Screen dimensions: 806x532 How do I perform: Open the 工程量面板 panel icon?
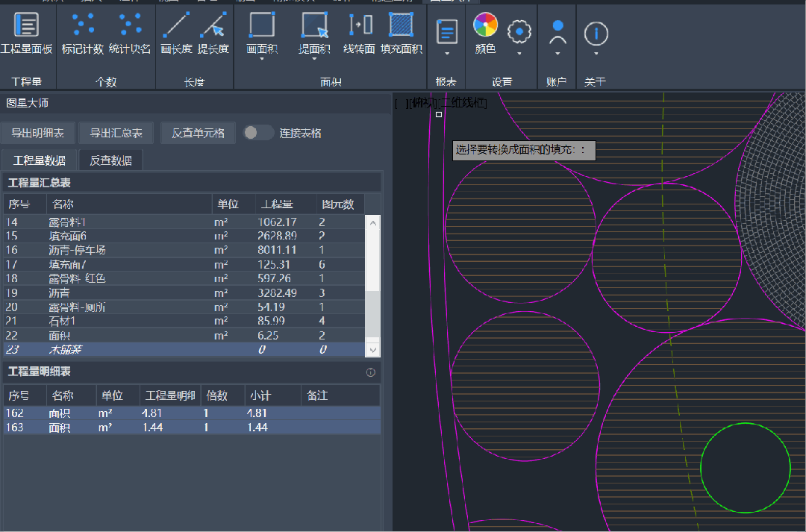pyautogui.click(x=26, y=25)
